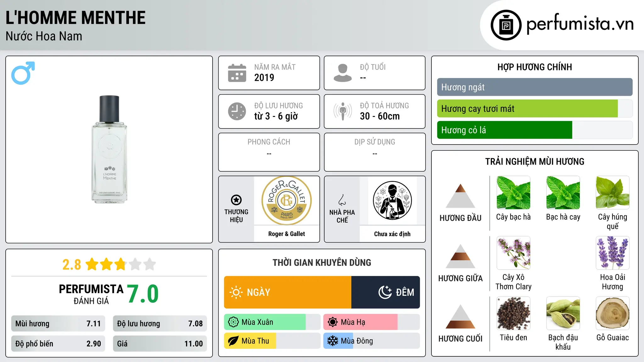Viewport: 644px width, 362px height.
Task: Click the spring flower icon beside Mùa Xuân
Action: coord(233,322)
